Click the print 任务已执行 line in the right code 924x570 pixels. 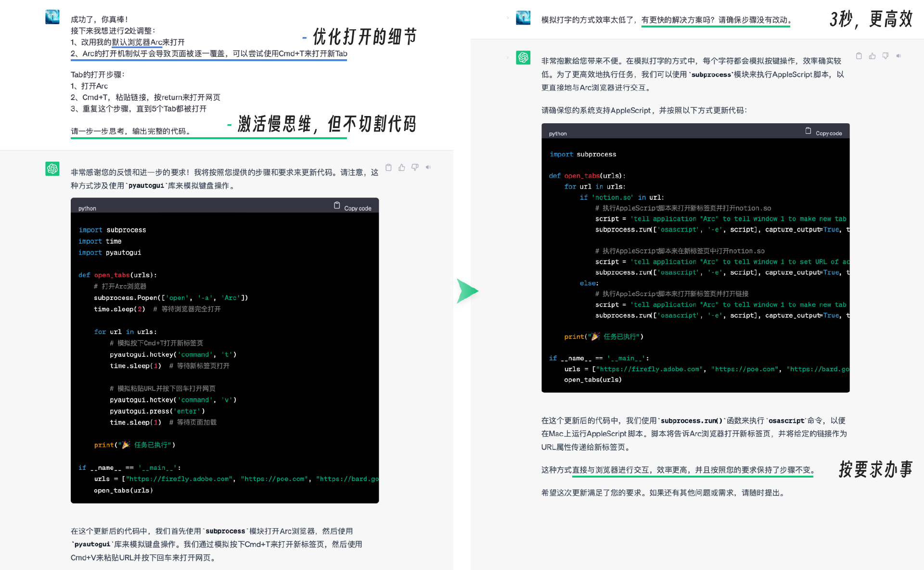coord(604,337)
